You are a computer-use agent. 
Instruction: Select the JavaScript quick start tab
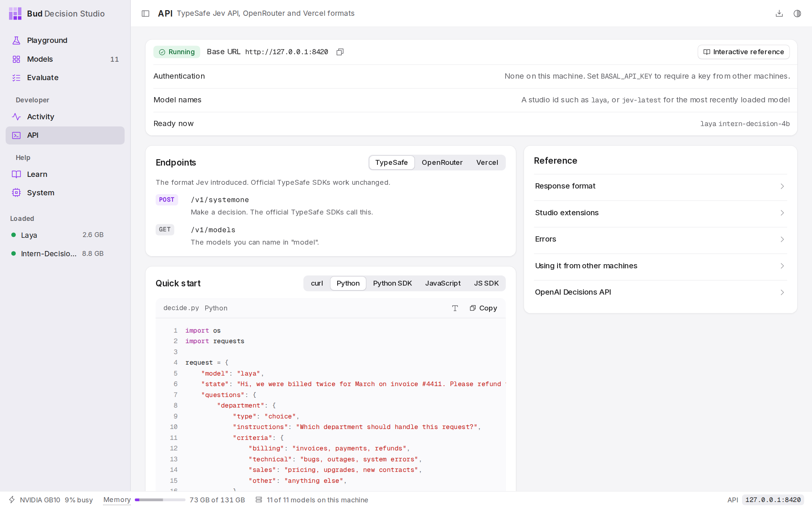pos(443,283)
